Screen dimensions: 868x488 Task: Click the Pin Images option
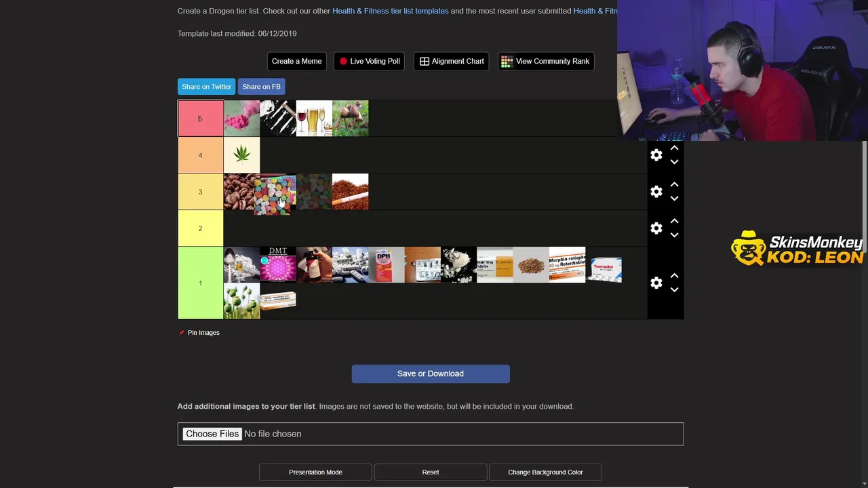tap(199, 333)
